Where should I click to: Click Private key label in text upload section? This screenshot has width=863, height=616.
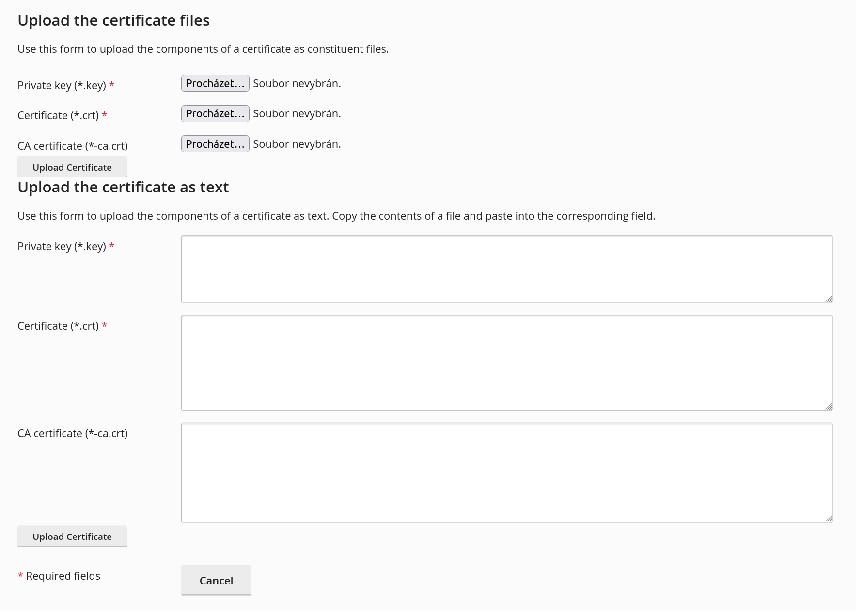click(x=62, y=246)
